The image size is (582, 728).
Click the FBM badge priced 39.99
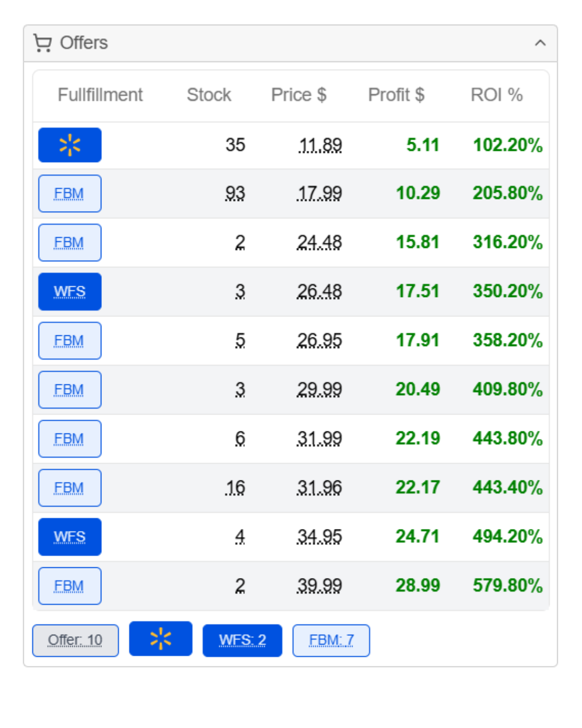(x=70, y=586)
